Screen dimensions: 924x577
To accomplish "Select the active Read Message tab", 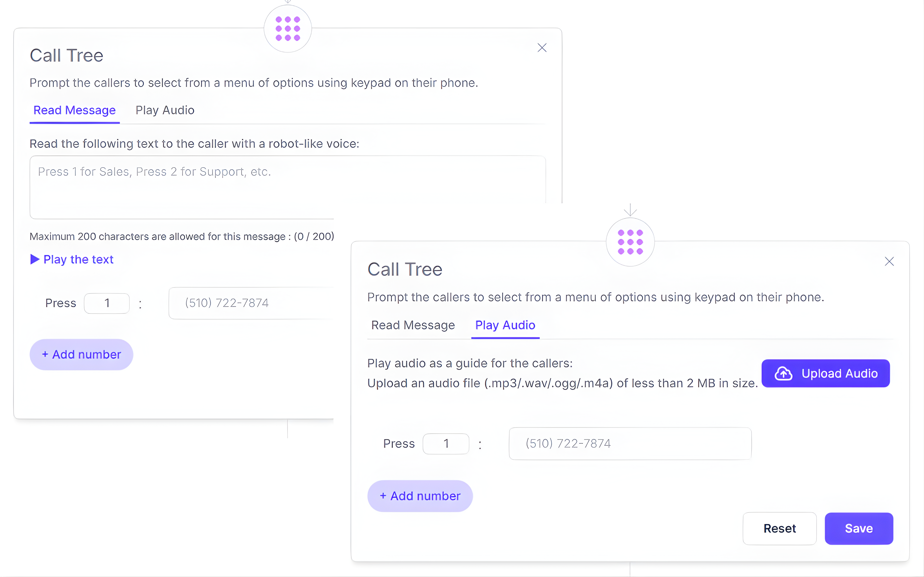I will [x=74, y=110].
